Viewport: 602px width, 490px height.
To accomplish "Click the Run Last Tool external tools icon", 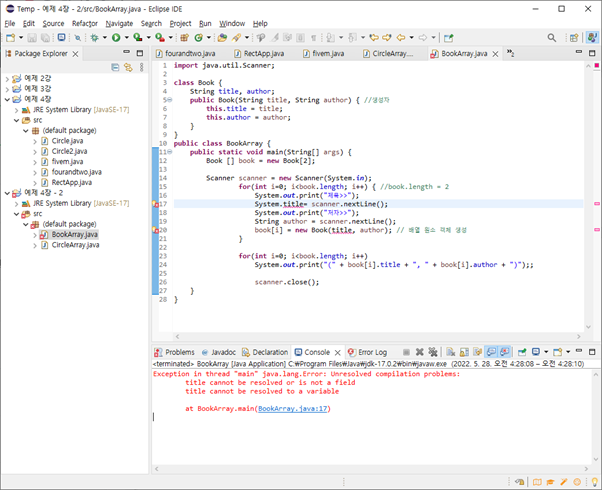I will (160, 38).
